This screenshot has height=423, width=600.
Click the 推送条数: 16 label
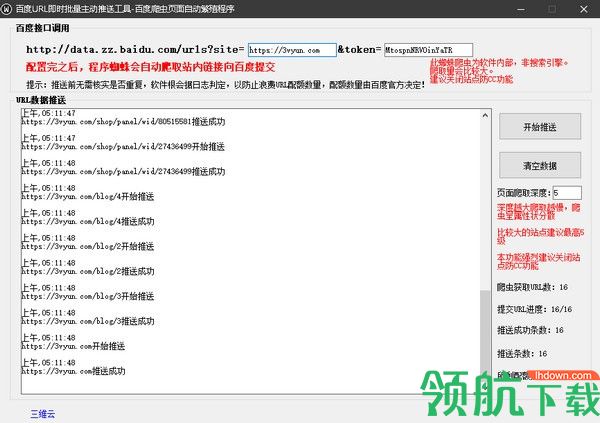522,354
